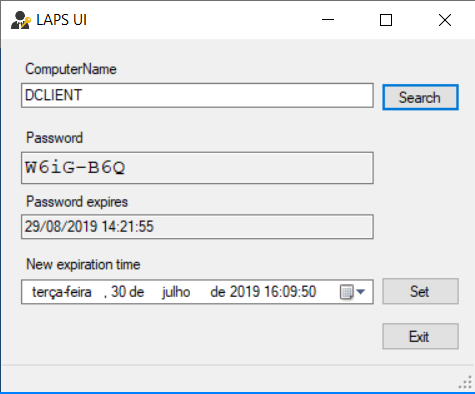This screenshot has width=475, height=394.
Task: Click the Exit button
Action: pos(420,336)
